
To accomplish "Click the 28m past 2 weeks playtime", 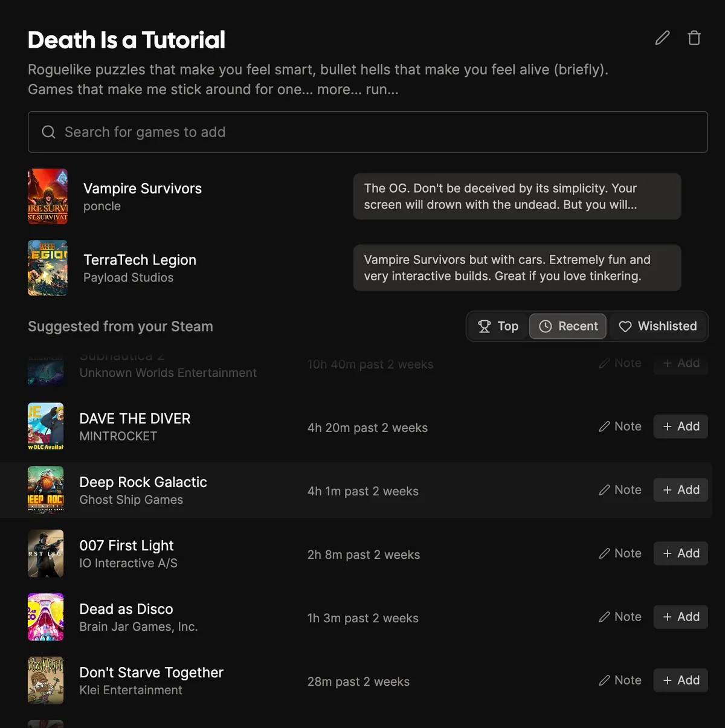I will pyautogui.click(x=358, y=681).
